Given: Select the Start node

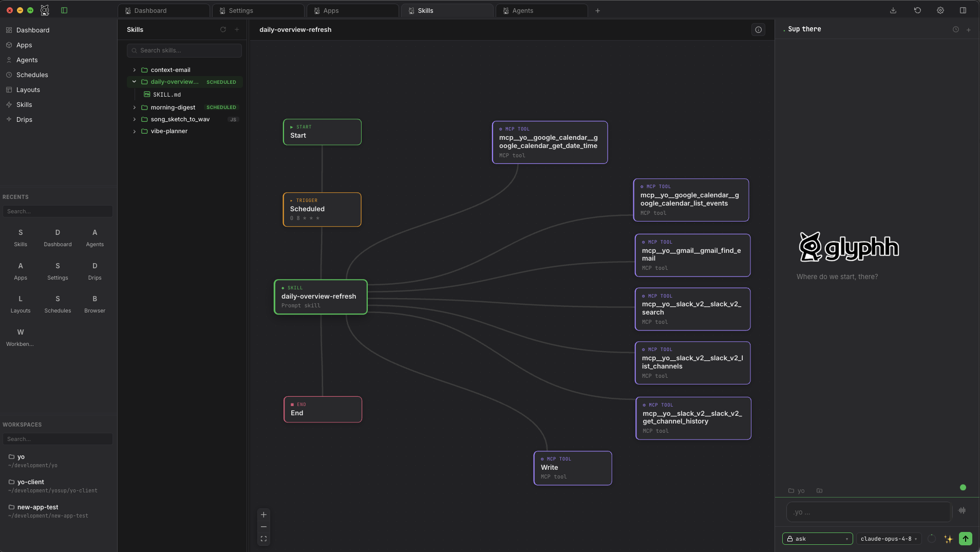Looking at the screenshot, I should point(322,132).
